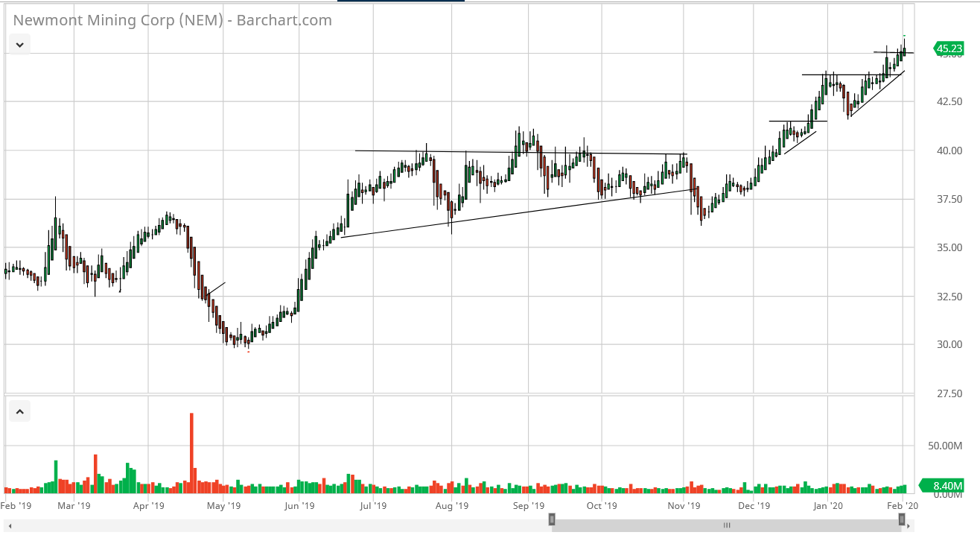The image size is (980, 538).
Task: Grab the left range handle of the scrollbar
Action: [x=552, y=519]
